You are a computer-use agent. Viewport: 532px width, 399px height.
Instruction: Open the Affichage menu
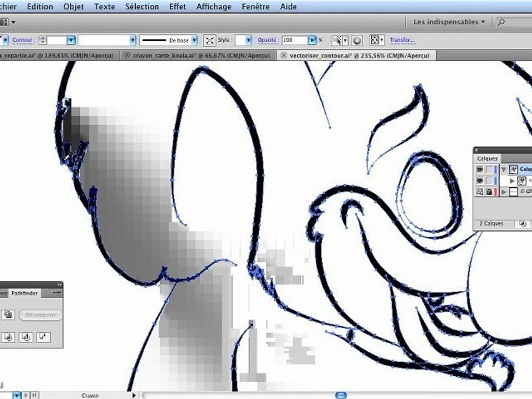[x=214, y=7]
